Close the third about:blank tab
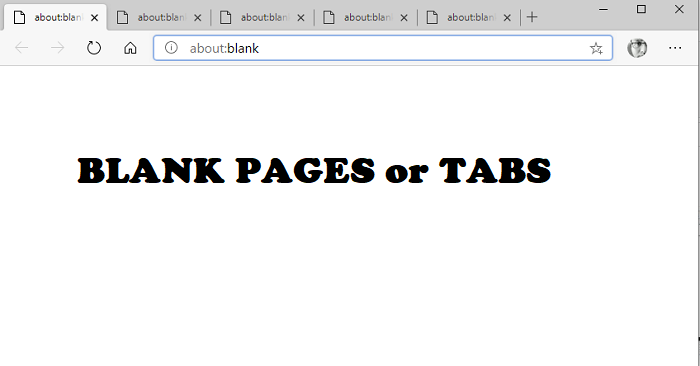 point(300,18)
